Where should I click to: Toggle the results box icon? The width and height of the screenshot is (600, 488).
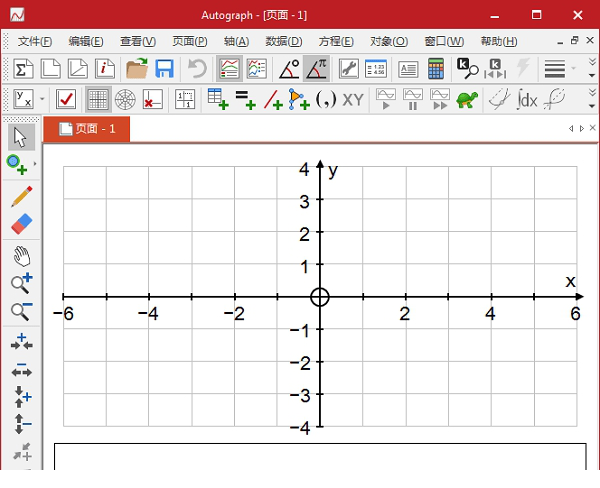[x=229, y=69]
